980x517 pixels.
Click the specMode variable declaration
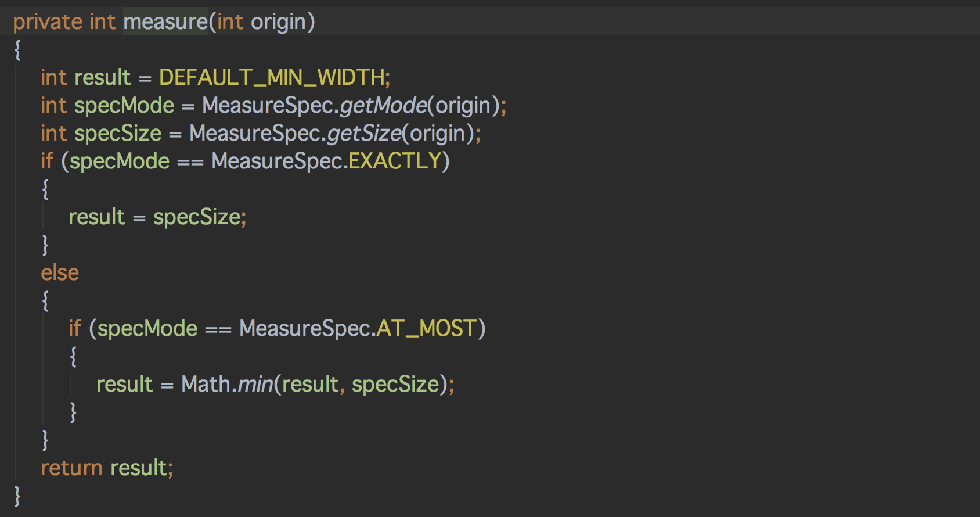click(124, 106)
